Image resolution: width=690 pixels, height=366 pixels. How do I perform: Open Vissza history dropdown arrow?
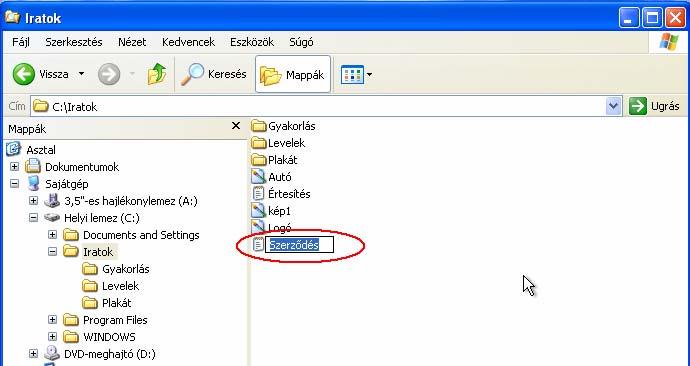coord(81,74)
